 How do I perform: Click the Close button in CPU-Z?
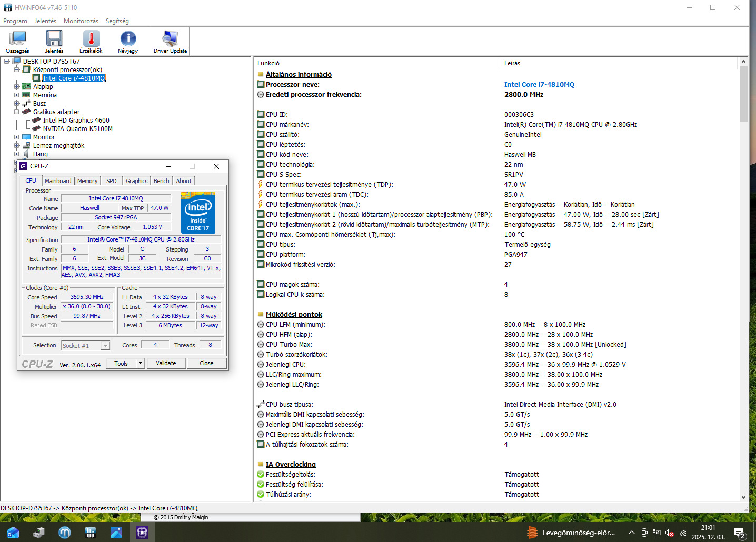(206, 363)
